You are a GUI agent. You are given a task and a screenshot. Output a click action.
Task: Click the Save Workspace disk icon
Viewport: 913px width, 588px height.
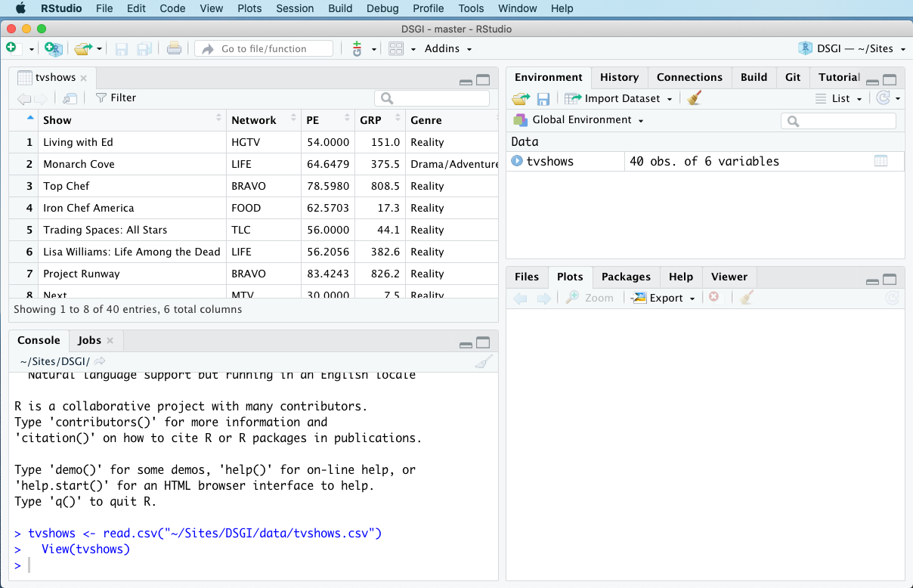[x=543, y=98]
